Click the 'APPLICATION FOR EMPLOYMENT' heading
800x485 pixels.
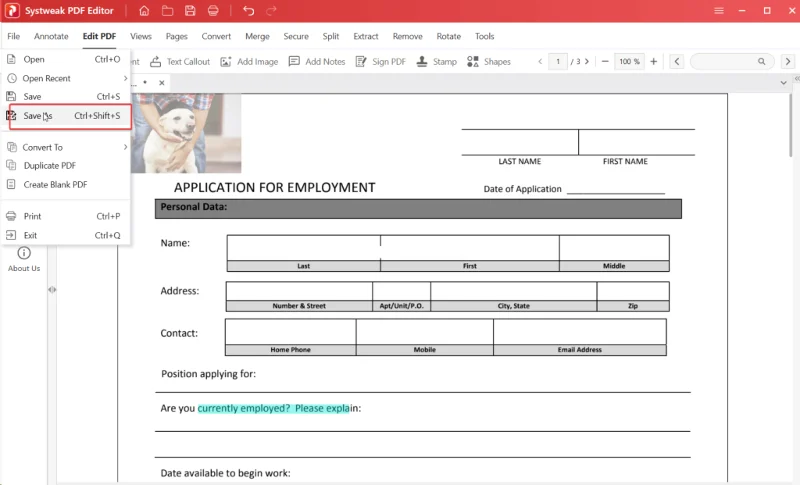coord(274,188)
